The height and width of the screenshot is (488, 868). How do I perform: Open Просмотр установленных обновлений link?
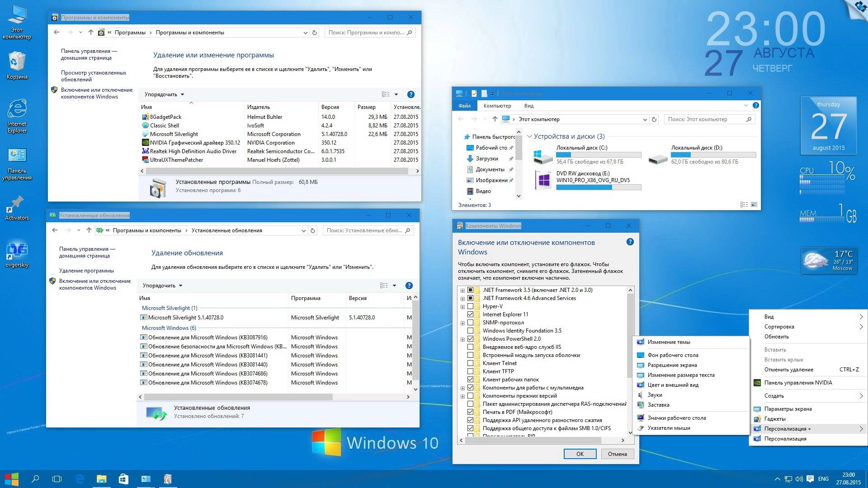click(94, 76)
